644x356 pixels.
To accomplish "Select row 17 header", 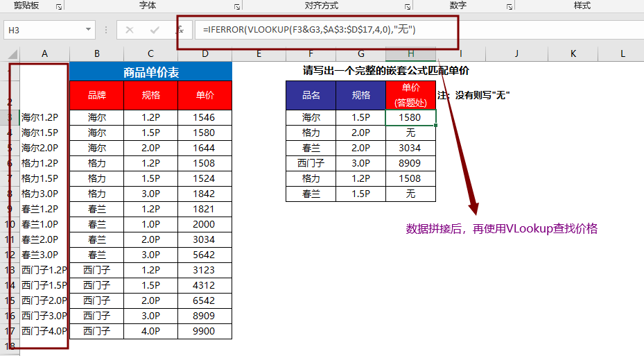I will click(10, 331).
